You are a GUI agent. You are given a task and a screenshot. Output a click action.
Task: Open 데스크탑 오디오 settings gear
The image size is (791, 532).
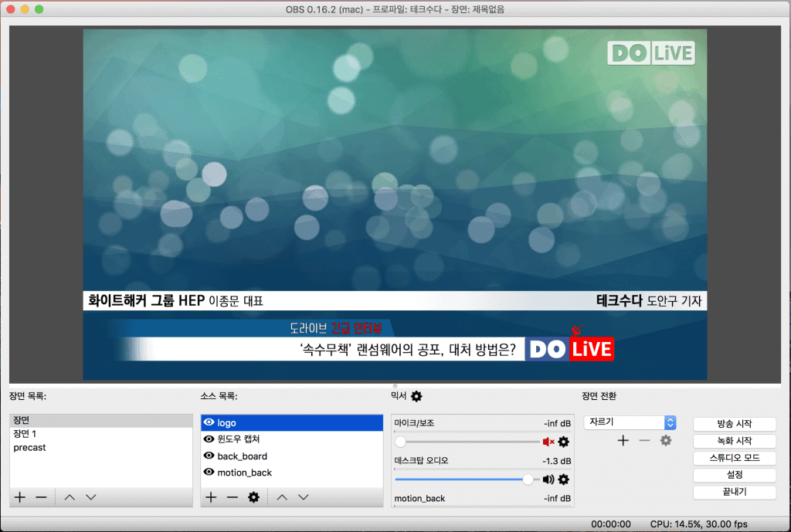pyautogui.click(x=564, y=479)
